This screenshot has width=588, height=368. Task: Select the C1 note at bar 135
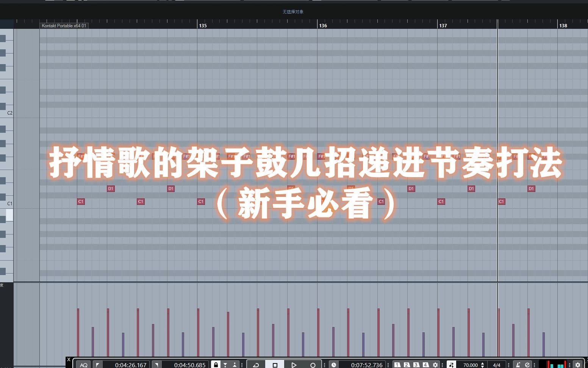pyautogui.click(x=201, y=201)
